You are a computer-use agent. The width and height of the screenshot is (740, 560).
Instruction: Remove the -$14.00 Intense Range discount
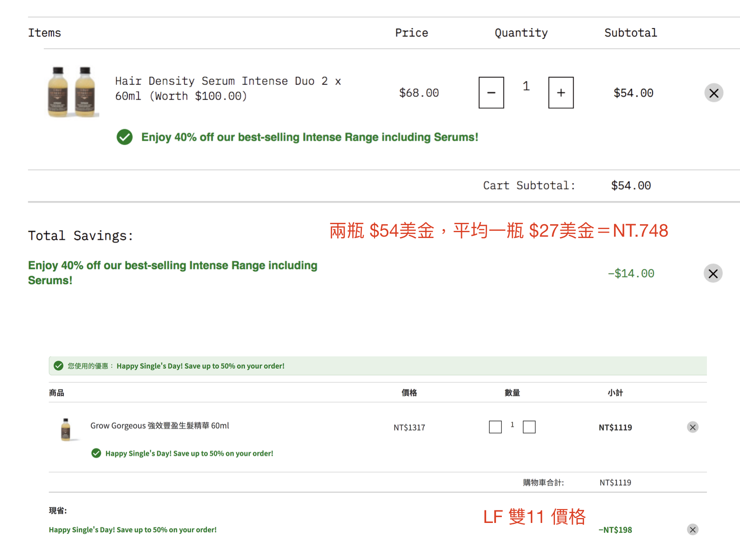pyautogui.click(x=713, y=273)
